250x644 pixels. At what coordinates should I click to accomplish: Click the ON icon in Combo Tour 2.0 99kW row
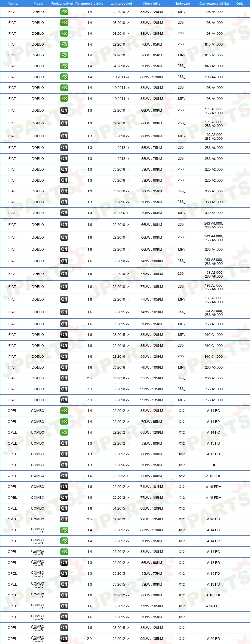coord(64,639)
